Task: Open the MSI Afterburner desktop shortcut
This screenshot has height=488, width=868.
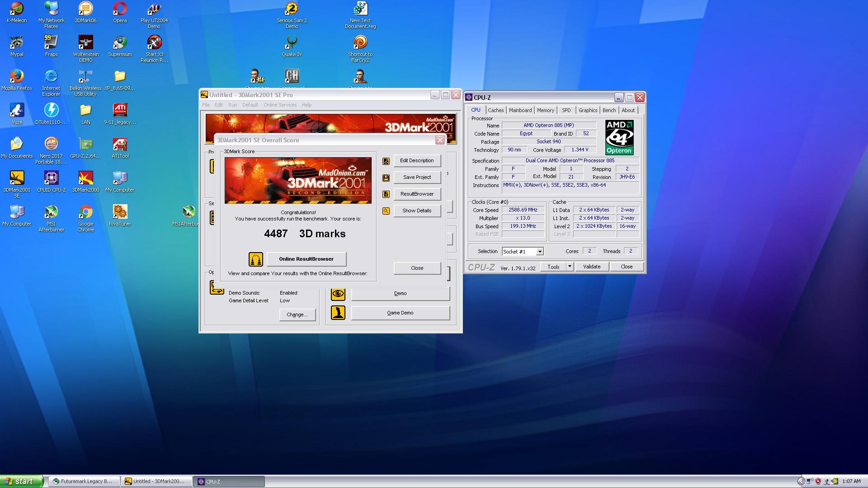Action: [51, 212]
